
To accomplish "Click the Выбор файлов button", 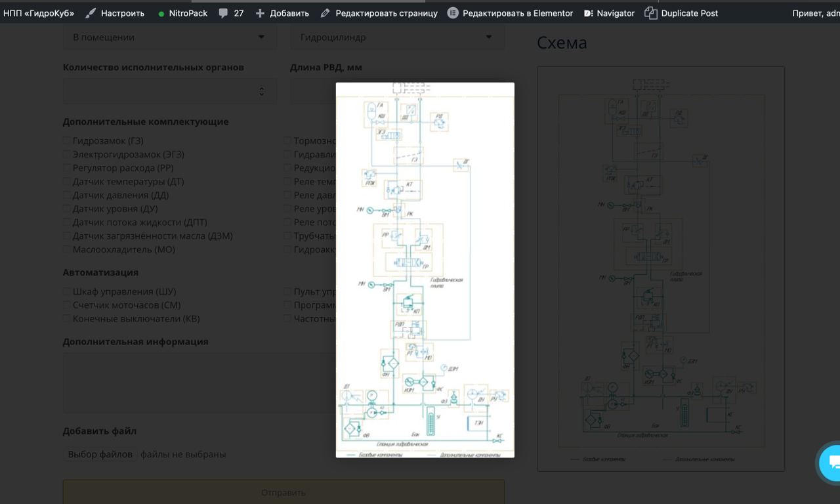I will (100, 454).
